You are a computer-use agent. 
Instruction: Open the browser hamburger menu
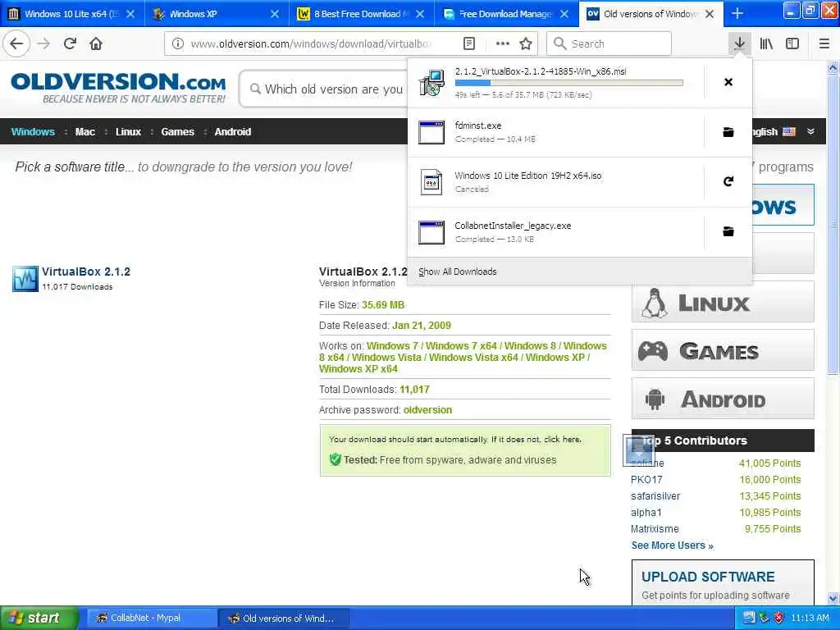click(824, 43)
